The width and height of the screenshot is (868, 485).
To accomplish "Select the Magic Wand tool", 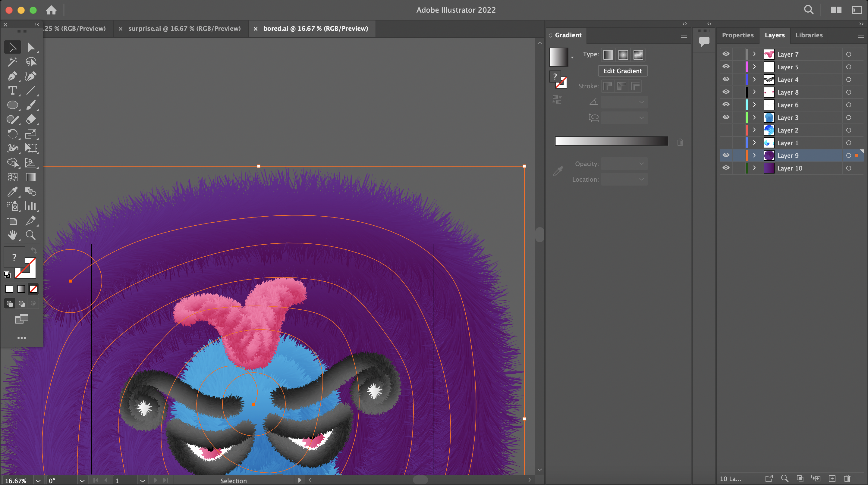I will (x=12, y=62).
